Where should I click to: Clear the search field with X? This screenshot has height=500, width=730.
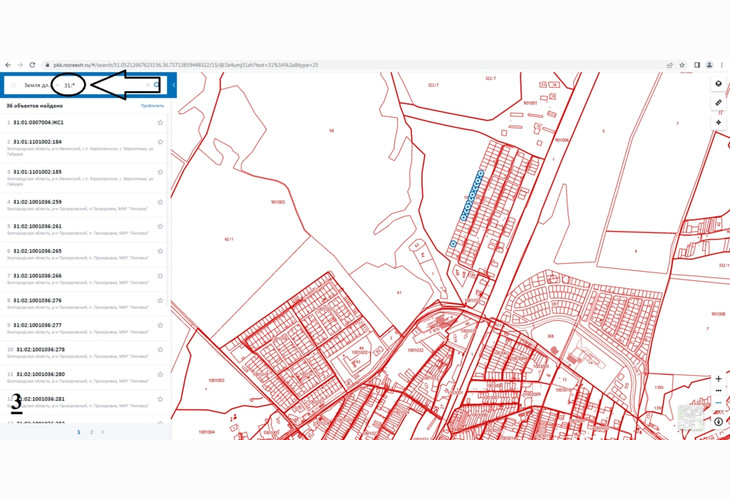click(148, 85)
